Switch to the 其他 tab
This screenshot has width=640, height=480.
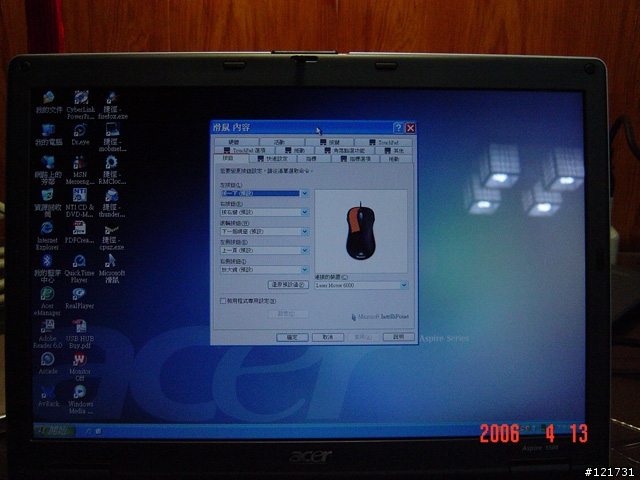(395, 151)
